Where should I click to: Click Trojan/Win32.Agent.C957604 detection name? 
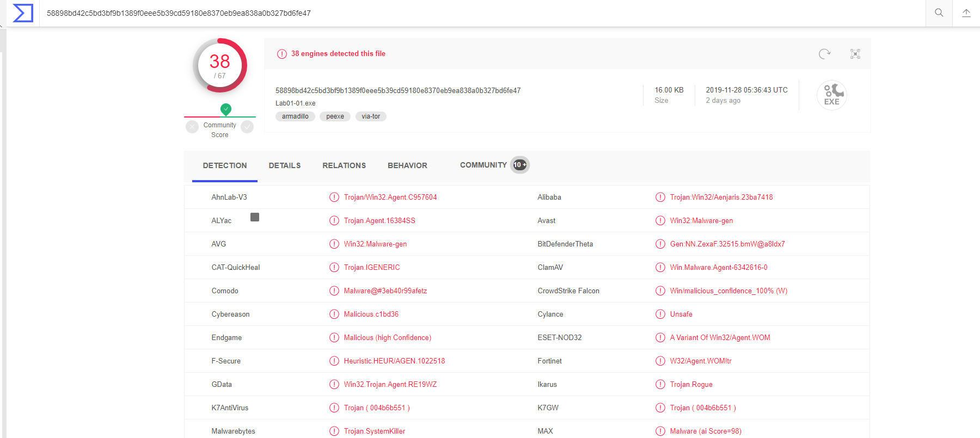[390, 197]
